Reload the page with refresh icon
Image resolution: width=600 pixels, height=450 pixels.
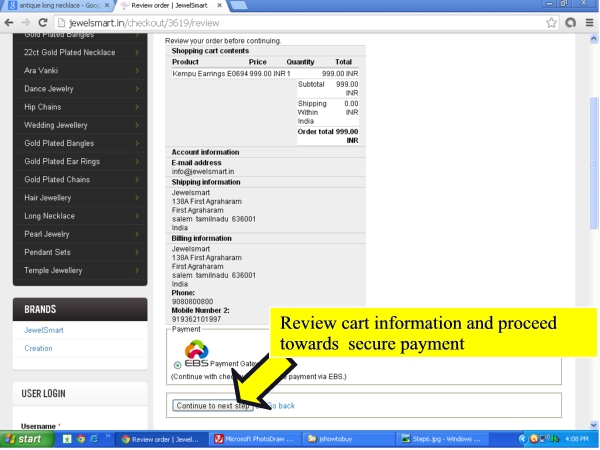42,23
